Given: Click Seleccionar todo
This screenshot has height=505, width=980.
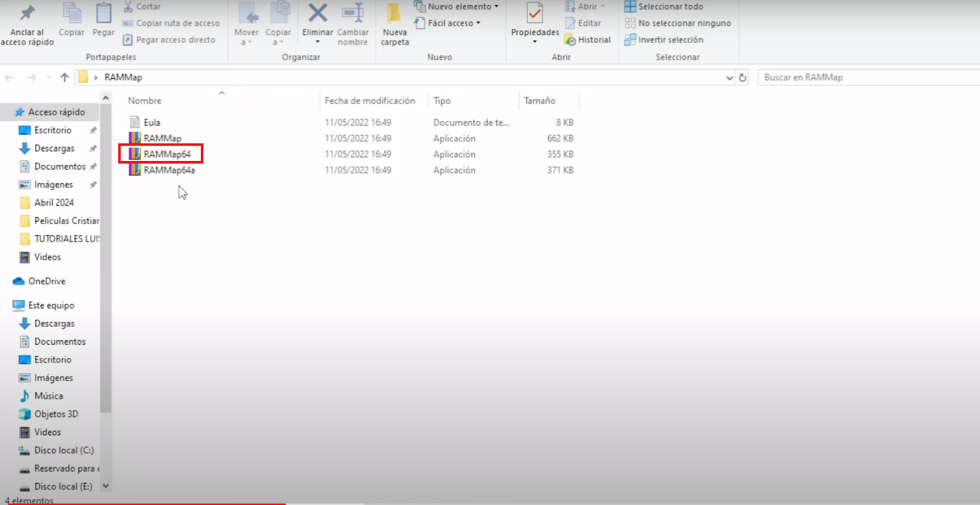Looking at the screenshot, I should pyautogui.click(x=663, y=7).
